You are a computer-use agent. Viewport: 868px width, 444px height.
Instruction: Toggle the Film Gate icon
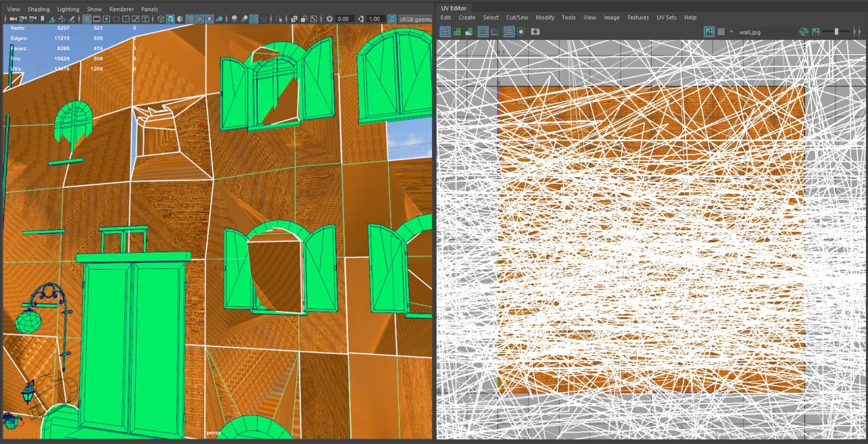tap(96, 19)
